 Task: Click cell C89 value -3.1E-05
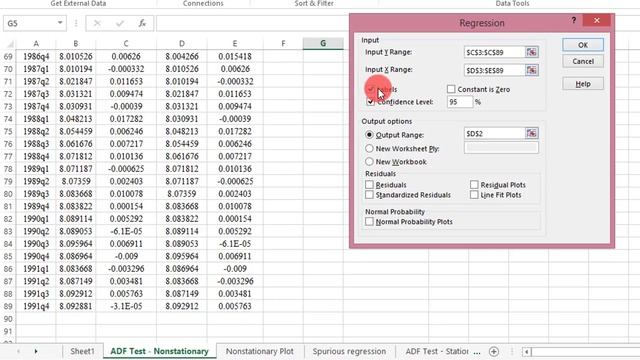pyautogui.click(x=126, y=306)
